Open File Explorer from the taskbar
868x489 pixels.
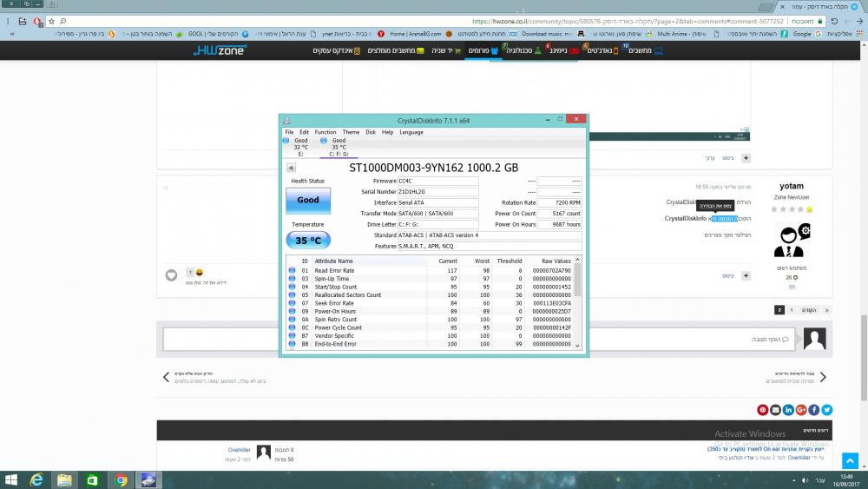point(64,480)
